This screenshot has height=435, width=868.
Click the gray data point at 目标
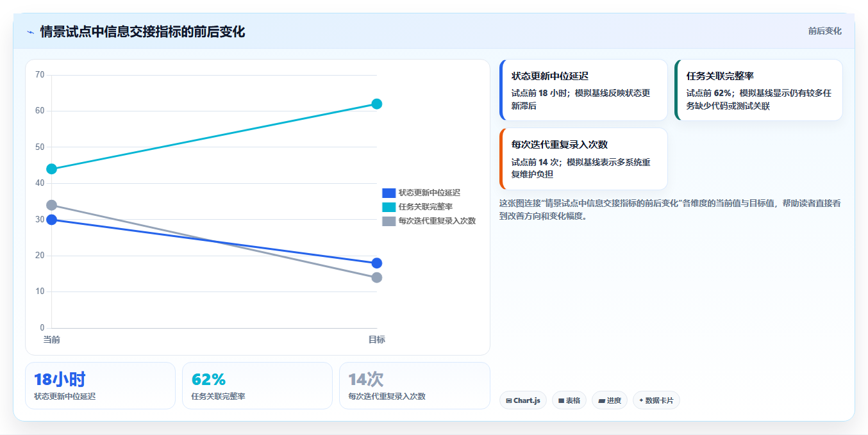click(377, 277)
